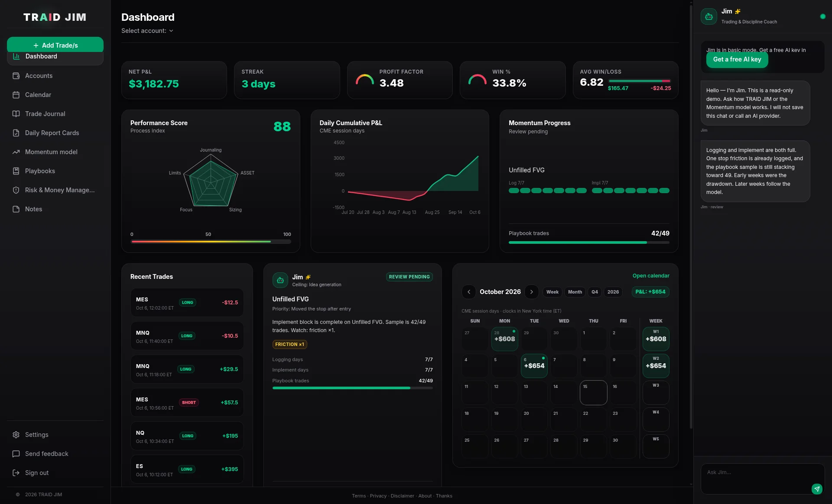Image resolution: width=832 pixels, height=504 pixels.
Task: Open the Terms footer link
Action: pos(359,496)
